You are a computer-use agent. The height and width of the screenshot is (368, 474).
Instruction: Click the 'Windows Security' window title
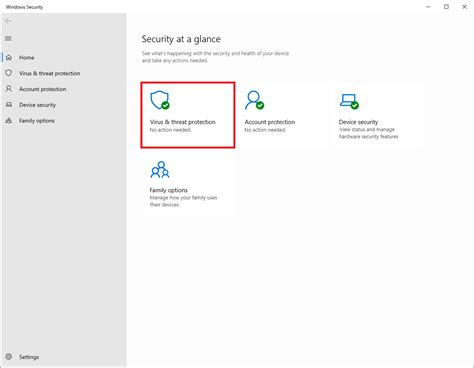tap(24, 7)
